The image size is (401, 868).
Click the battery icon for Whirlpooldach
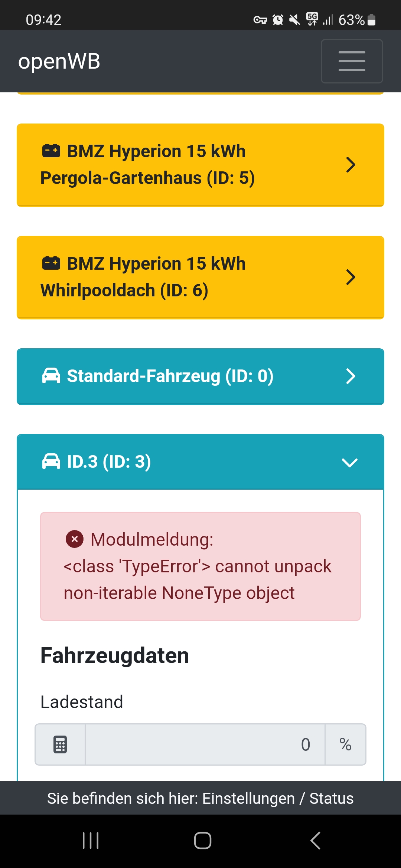pos(51,263)
